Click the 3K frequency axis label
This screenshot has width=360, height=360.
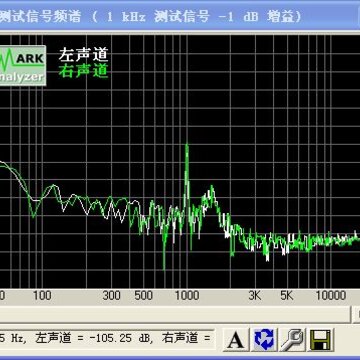(255, 295)
